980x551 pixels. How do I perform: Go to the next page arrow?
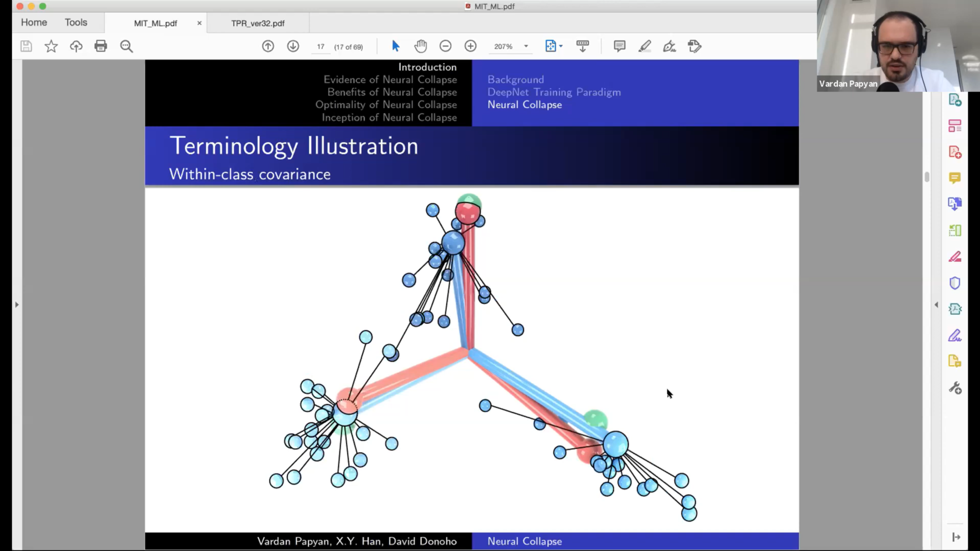tap(293, 46)
